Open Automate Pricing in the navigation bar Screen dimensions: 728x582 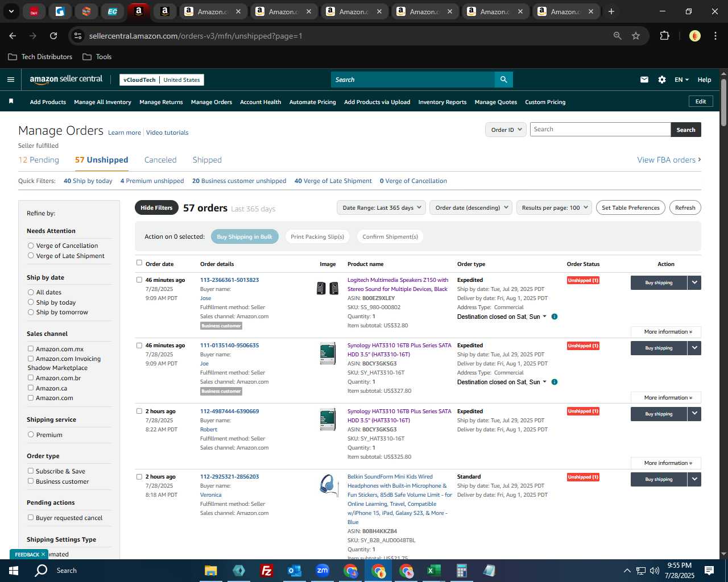tap(312, 102)
